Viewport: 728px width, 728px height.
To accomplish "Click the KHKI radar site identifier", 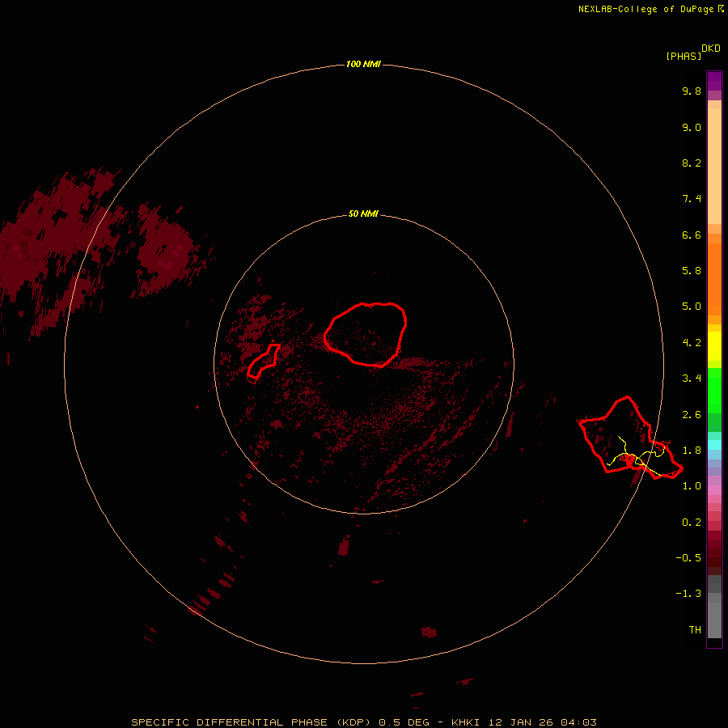I will (467, 722).
